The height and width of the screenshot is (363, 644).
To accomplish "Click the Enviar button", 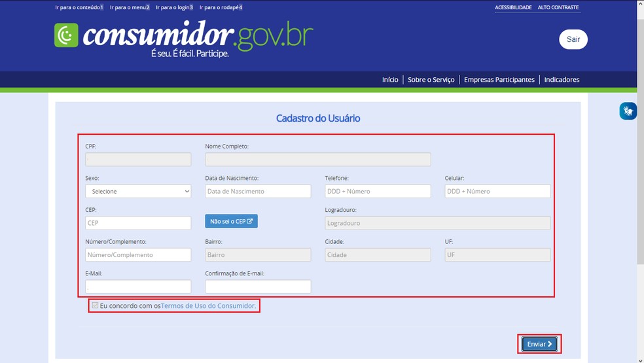I will tap(539, 344).
